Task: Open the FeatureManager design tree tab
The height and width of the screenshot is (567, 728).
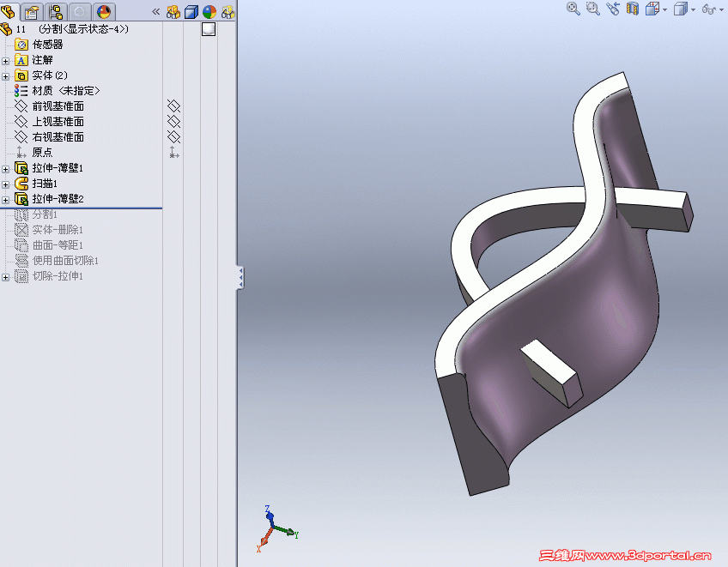Action: [9, 11]
